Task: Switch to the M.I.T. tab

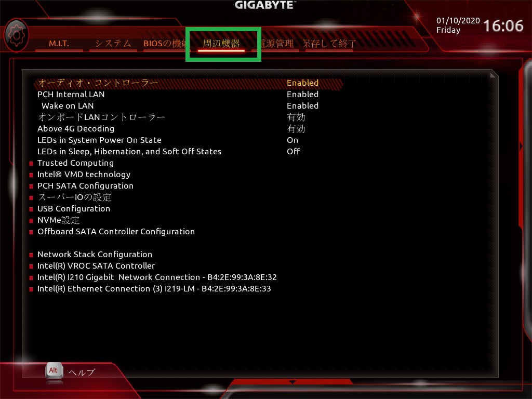Action: coord(59,44)
